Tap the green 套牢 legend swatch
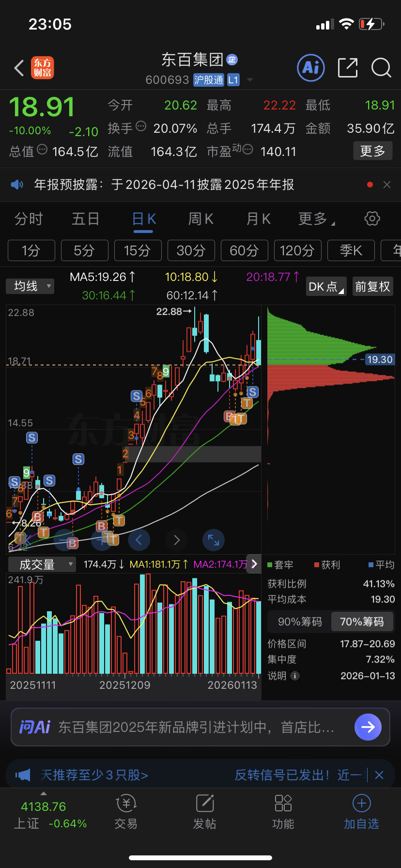The image size is (401, 868). tap(270, 565)
